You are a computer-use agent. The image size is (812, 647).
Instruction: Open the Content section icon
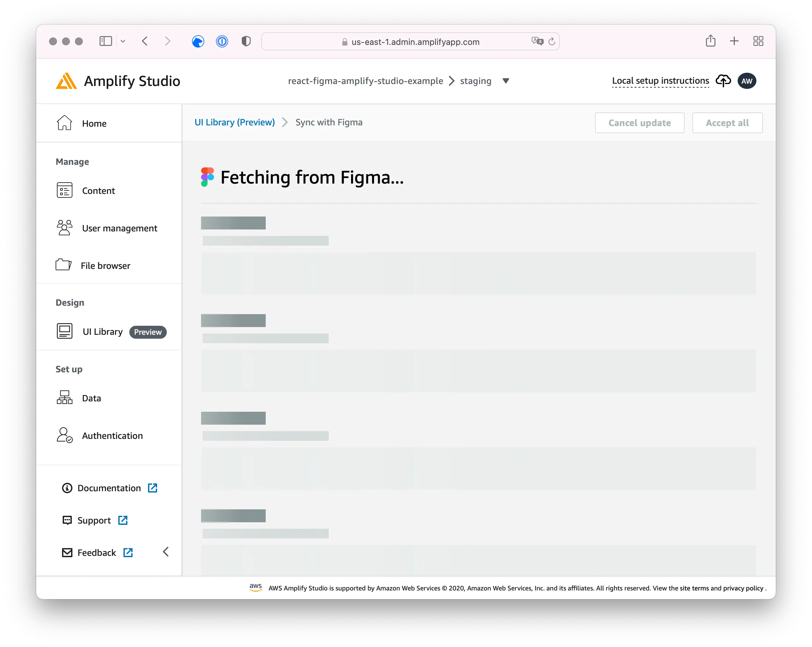click(x=64, y=191)
